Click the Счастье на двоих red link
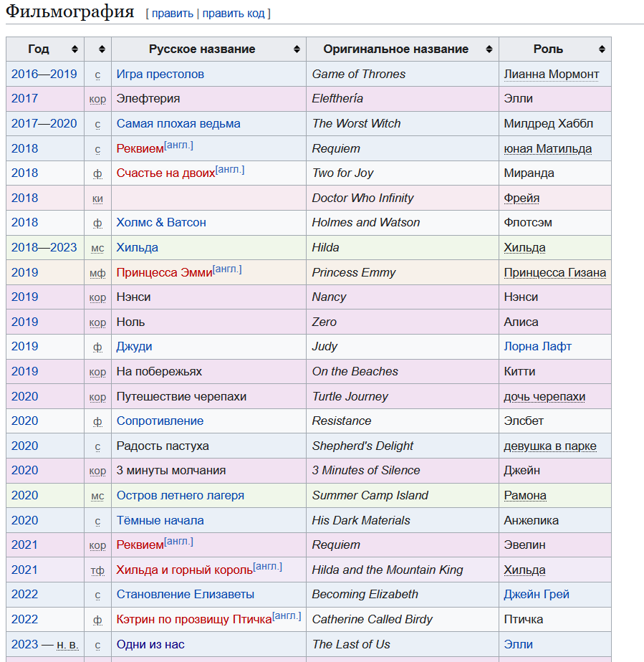Viewport: 644px width, 662px height. click(165, 173)
